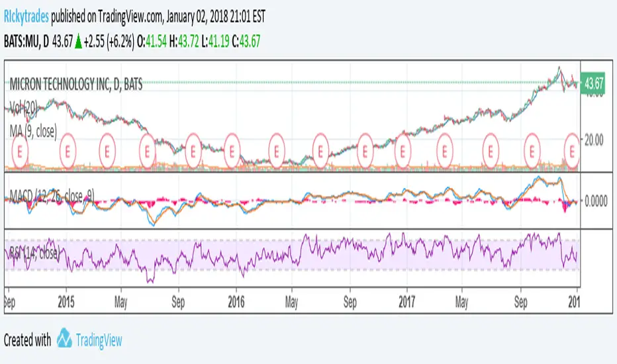Select the last earnings E marker at chart's right edge
The height and width of the screenshot is (364, 617).
pyautogui.click(x=572, y=151)
